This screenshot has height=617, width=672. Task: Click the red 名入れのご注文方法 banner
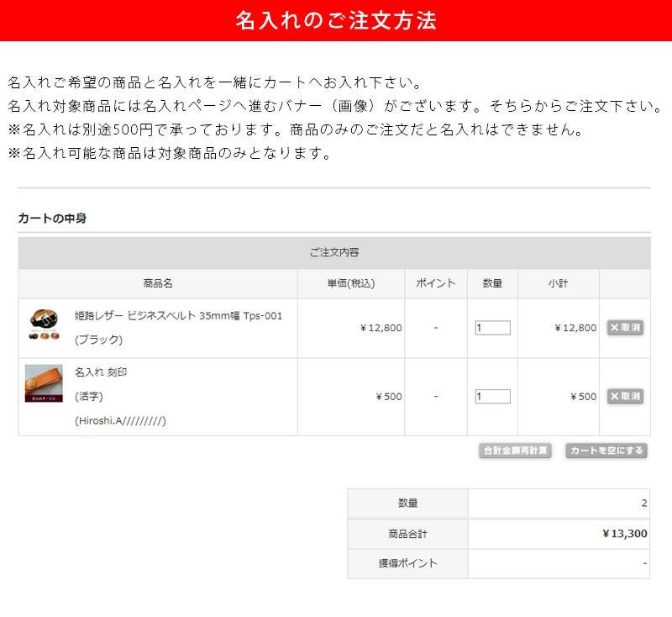click(336, 20)
